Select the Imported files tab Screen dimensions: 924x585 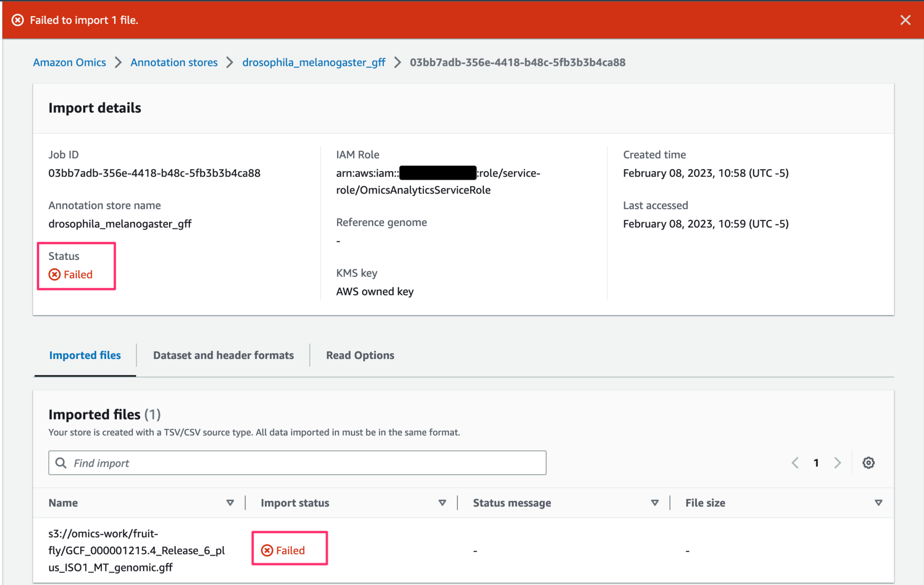85,355
